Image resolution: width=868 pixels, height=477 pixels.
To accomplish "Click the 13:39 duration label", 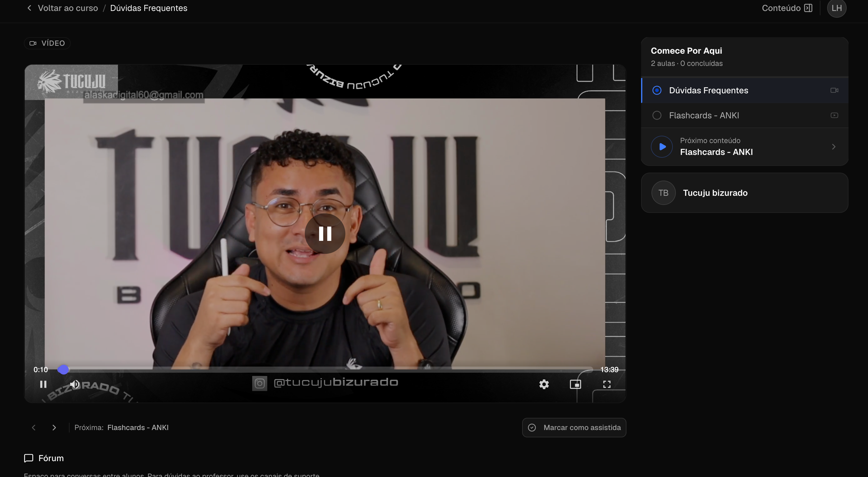I will pos(609,370).
